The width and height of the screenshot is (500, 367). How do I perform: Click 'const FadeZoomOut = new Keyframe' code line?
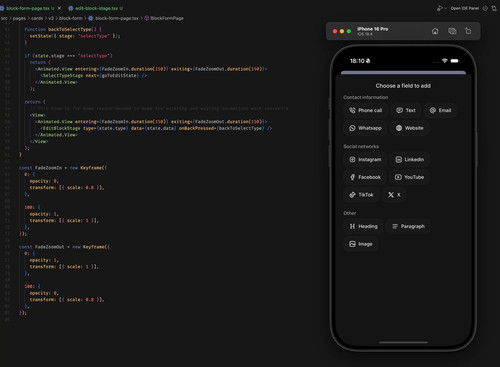click(64, 247)
